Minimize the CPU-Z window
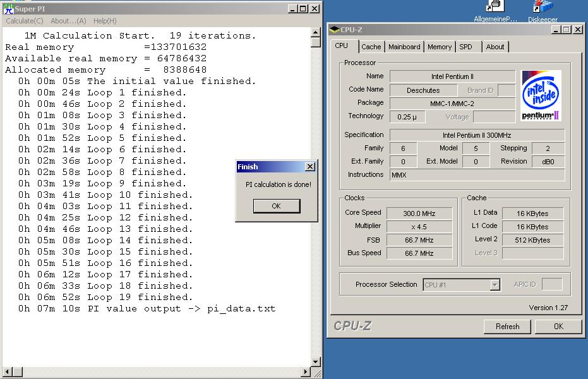This screenshot has width=588, height=379. point(556,29)
